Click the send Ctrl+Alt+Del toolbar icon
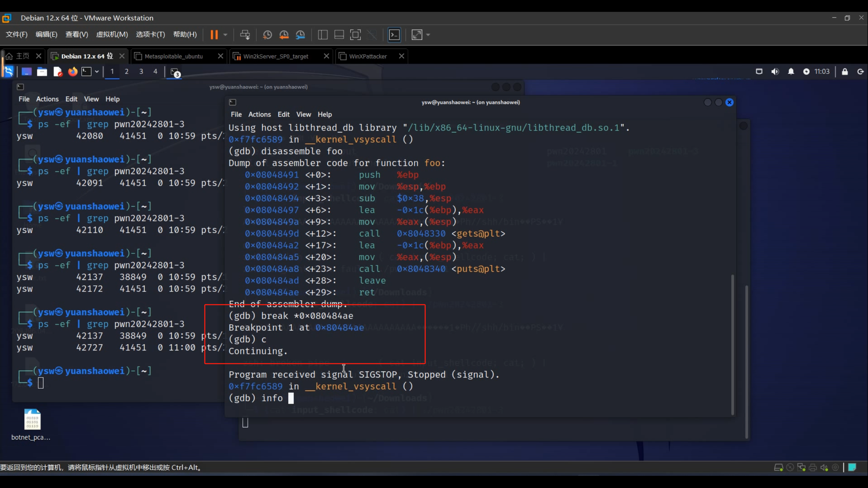The image size is (868, 488). 245,35
